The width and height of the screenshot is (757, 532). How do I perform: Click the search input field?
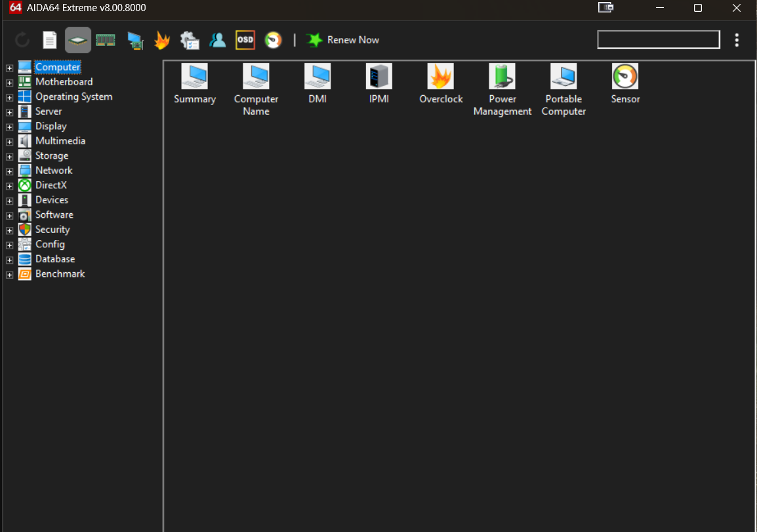point(658,40)
